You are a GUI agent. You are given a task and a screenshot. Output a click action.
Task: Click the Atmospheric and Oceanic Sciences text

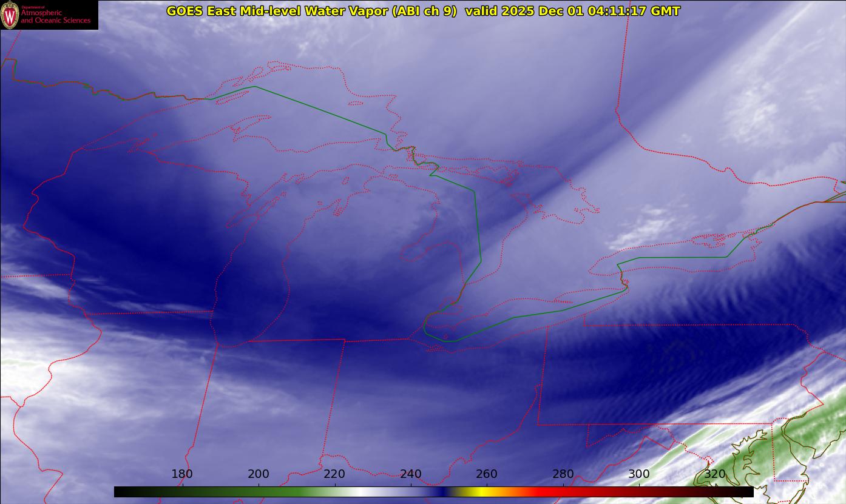[x=55, y=16]
